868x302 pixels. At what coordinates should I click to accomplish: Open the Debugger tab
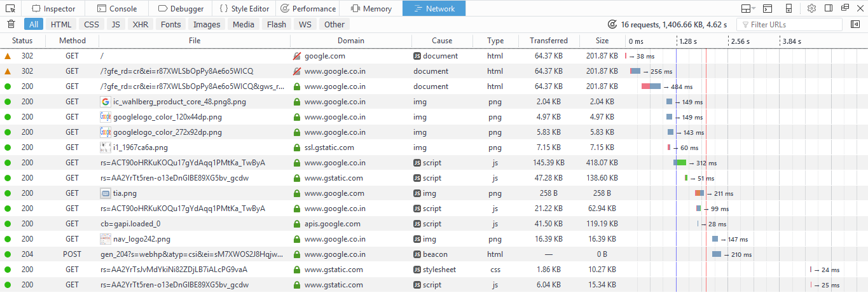click(x=181, y=8)
